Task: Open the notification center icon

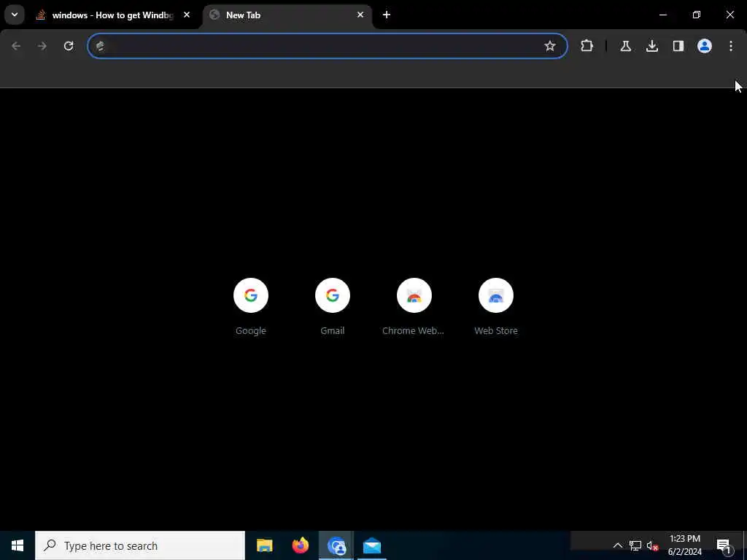Action: click(724, 545)
